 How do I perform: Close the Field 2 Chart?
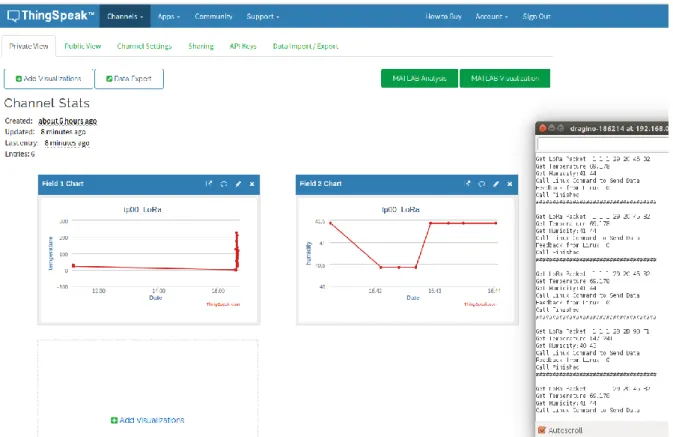tap(510, 184)
